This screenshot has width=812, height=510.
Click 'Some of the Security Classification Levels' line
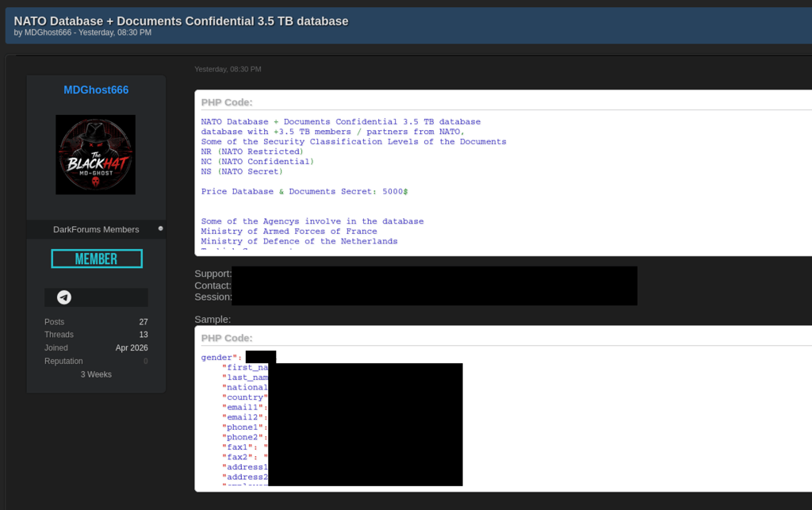354,142
